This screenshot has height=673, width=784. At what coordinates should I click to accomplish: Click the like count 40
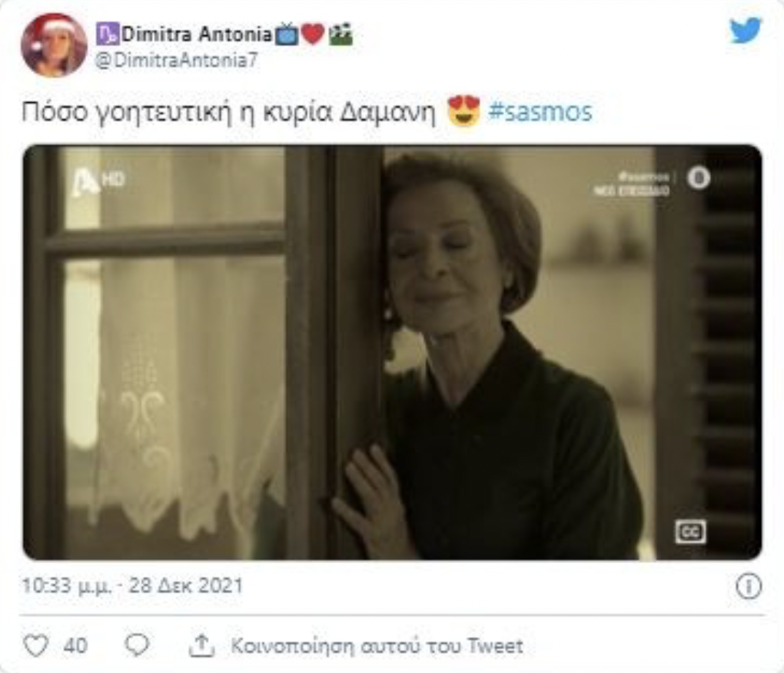(x=75, y=645)
